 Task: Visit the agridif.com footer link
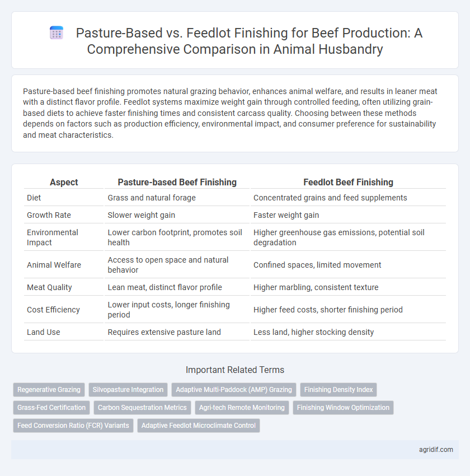pyautogui.click(x=436, y=450)
